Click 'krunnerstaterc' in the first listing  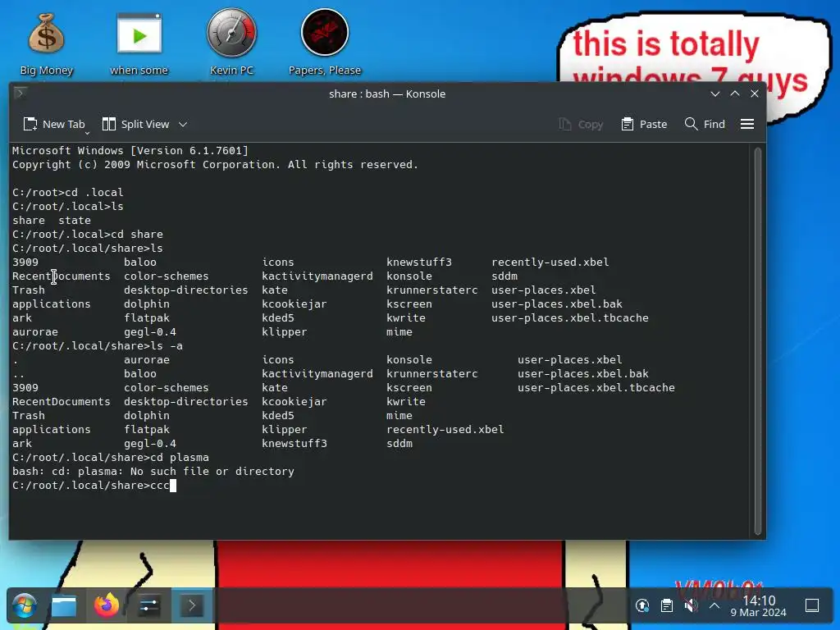click(431, 290)
